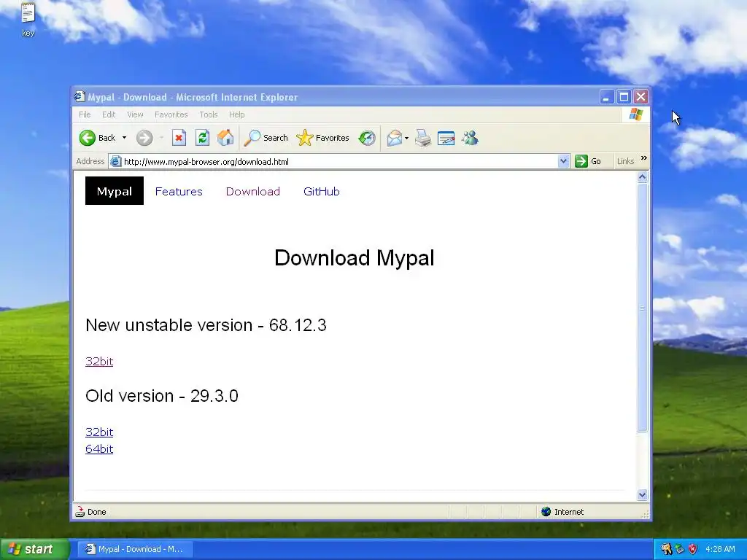Click the middle system tray icon
Screen dimensions: 747x560
click(679, 549)
